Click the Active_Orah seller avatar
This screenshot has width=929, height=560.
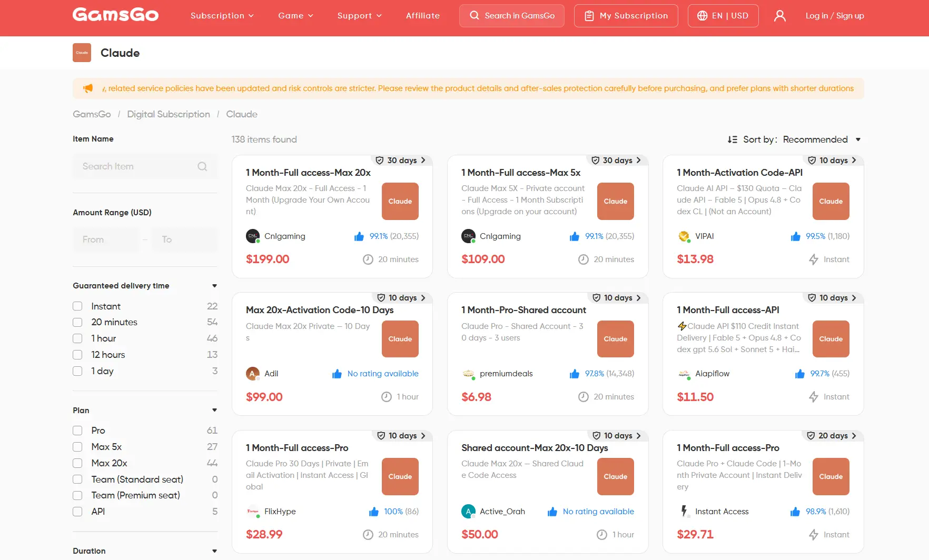point(468,512)
